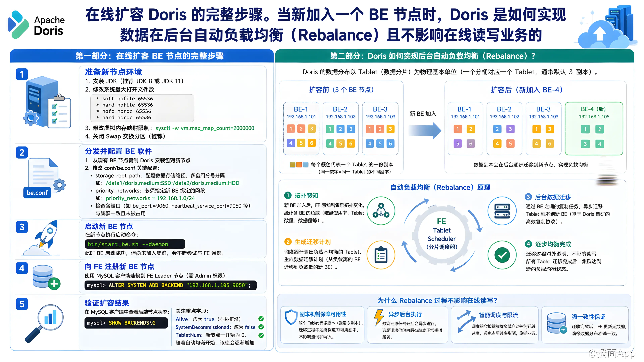644x362 pixels.
Task: Click the purple tablet 4 in 扩容前 BE-1
Action: pyautogui.click(x=290, y=143)
